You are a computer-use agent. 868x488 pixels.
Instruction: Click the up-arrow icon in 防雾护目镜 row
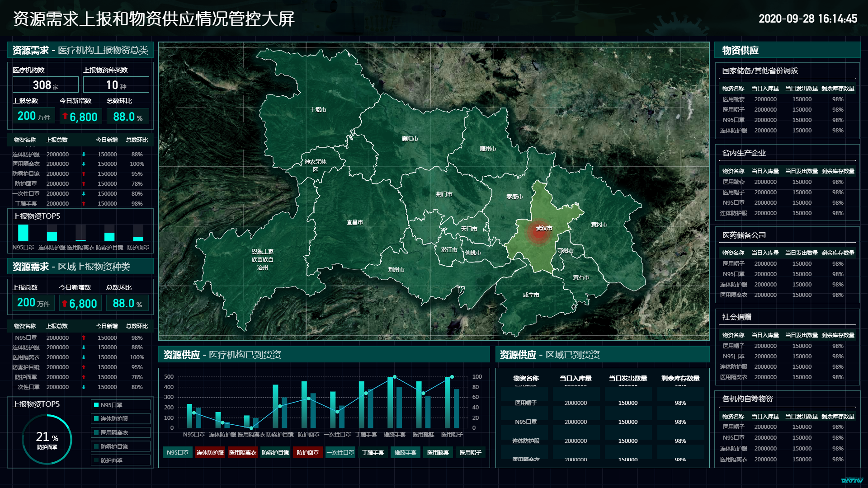(x=84, y=174)
